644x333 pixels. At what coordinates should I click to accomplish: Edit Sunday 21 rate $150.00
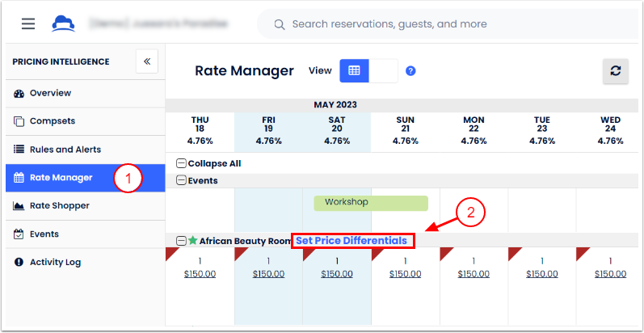[406, 274]
